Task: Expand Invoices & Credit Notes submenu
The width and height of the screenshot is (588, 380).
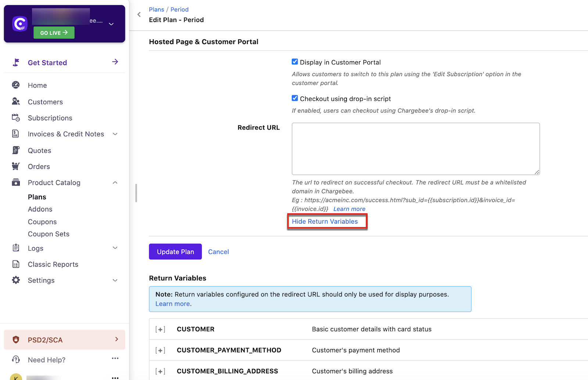Action: pos(115,134)
